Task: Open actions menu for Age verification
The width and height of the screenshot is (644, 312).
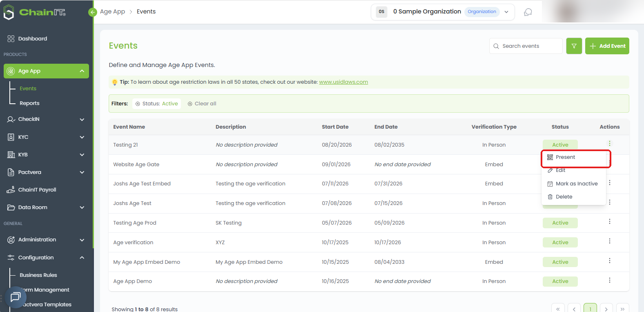Action: pos(609,241)
